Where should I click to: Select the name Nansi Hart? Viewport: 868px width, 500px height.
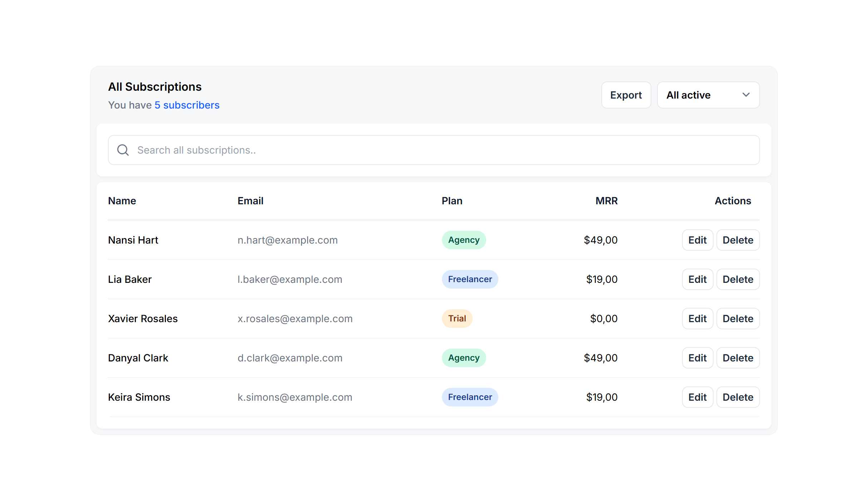(133, 240)
